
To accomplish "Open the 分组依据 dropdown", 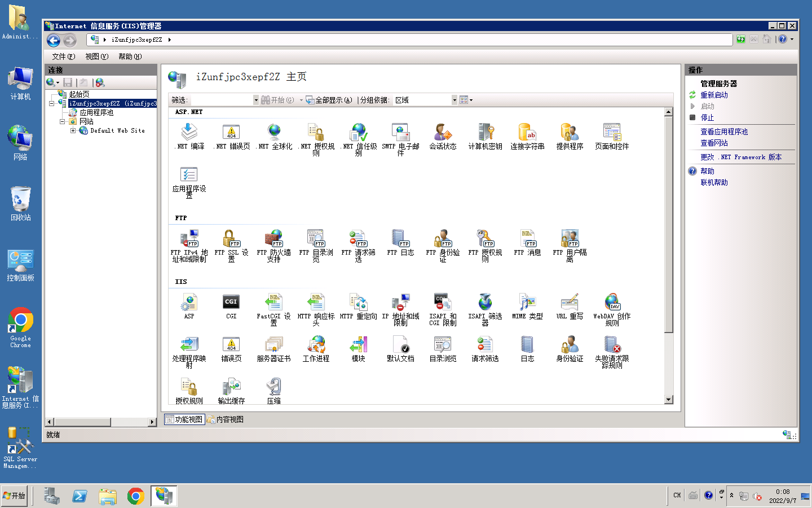I will point(454,100).
